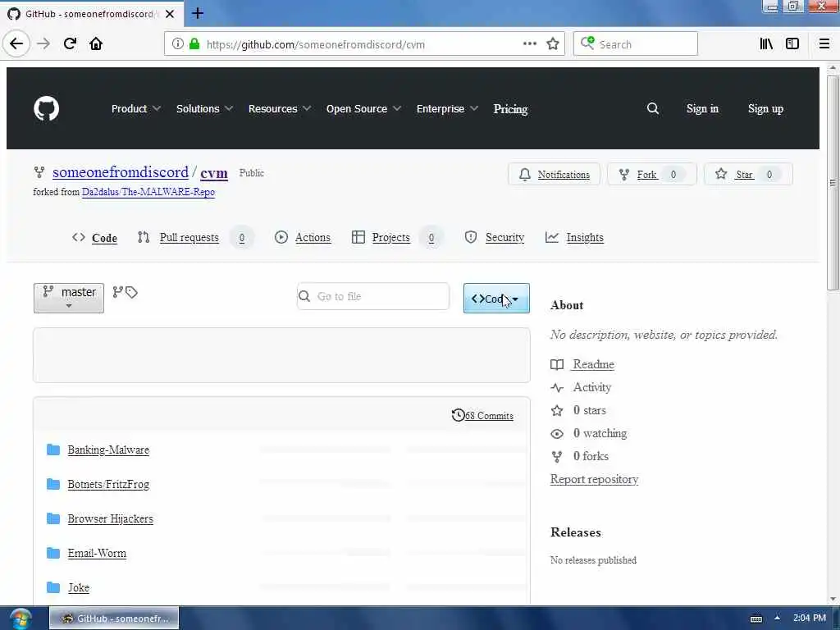Open the Windows Start button

click(x=20, y=619)
